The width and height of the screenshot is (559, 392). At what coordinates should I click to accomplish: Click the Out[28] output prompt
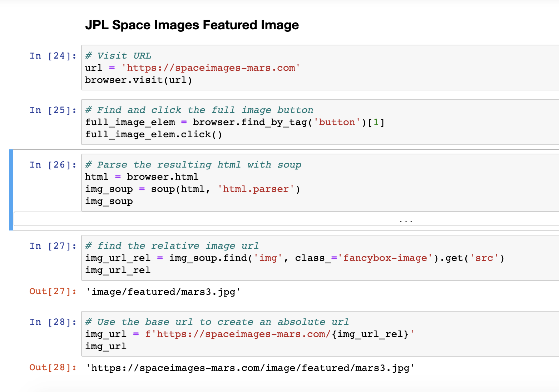click(53, 367)
